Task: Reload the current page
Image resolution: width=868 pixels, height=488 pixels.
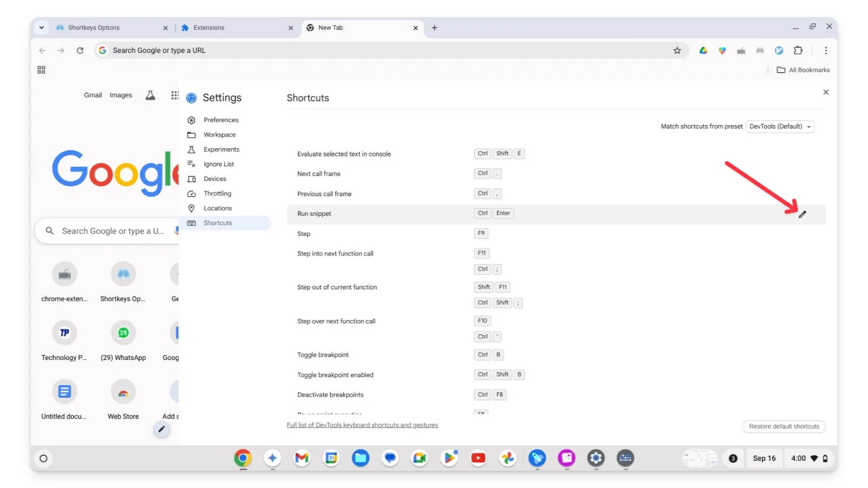Action: (x=80, y=50)
